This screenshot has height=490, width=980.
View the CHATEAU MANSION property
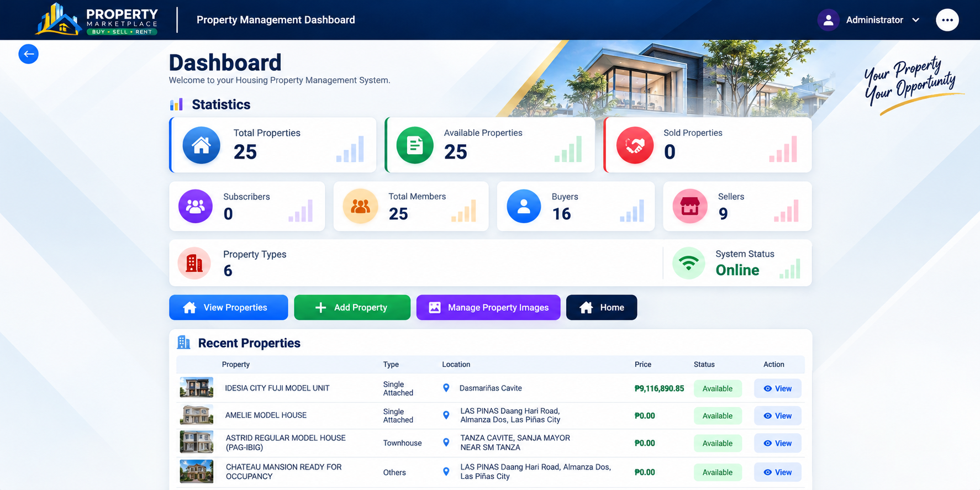pyautogui.click(x=777, y=472)
